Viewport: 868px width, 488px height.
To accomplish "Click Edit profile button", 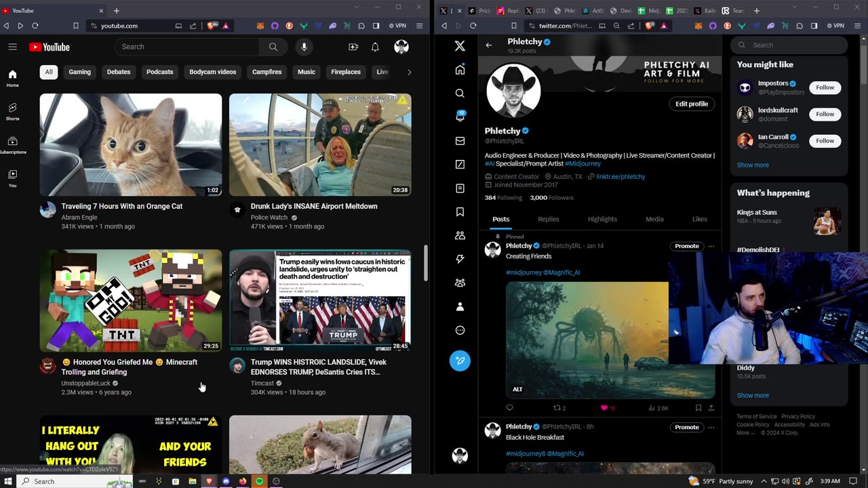I will pos(692,104).
